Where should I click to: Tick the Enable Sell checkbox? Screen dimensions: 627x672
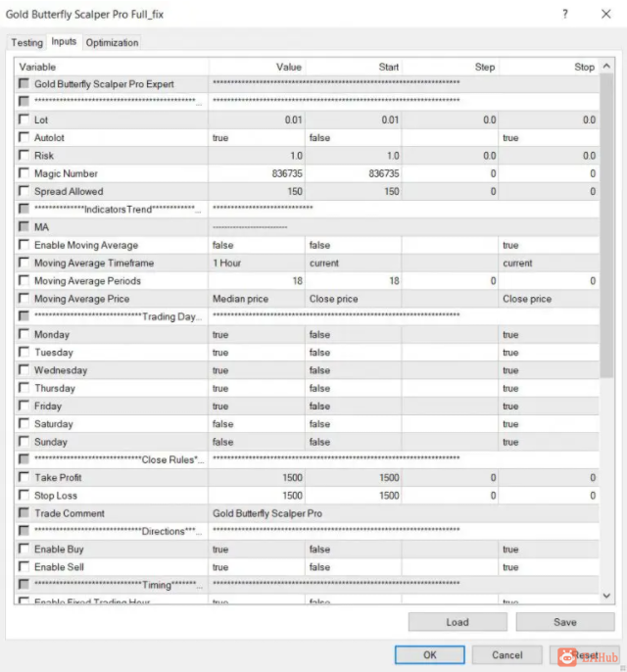tap(24, 566)
